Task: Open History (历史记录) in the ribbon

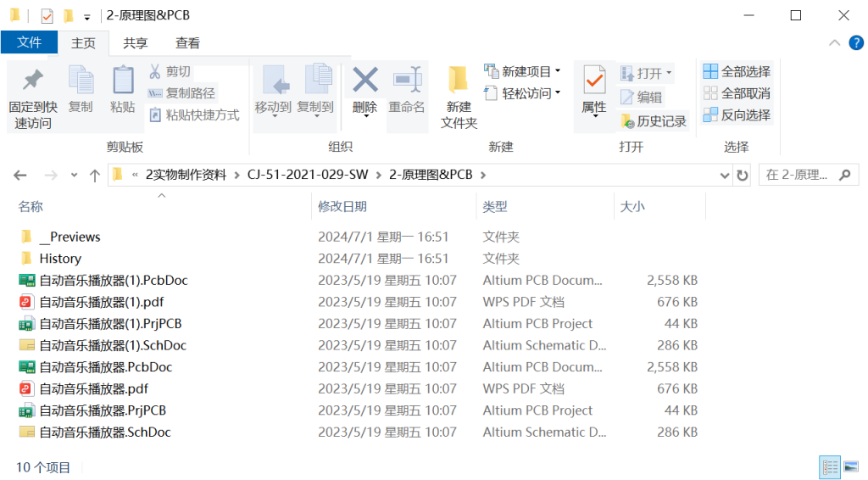Action: click(654, 121)
